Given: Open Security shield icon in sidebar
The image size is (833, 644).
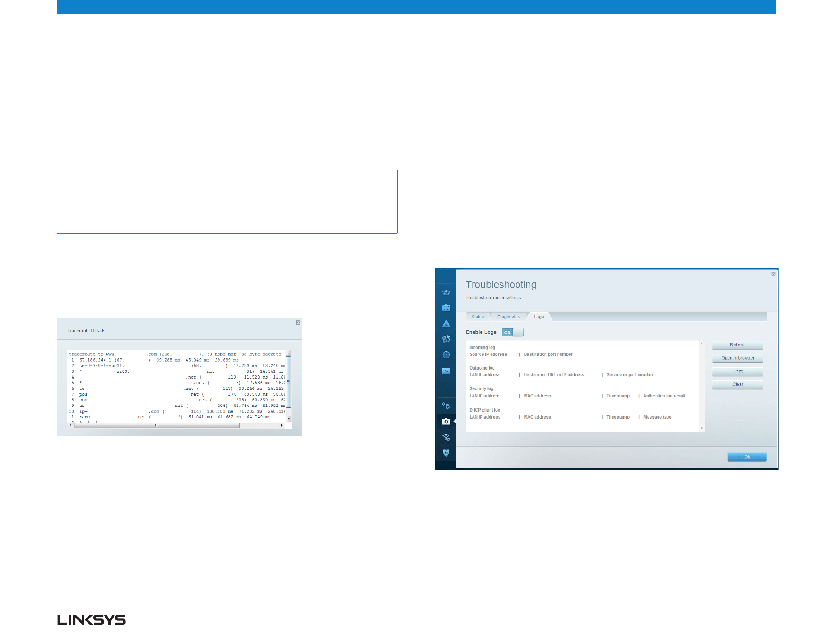Looking at the screenshot, I should [x=446, y=453].
